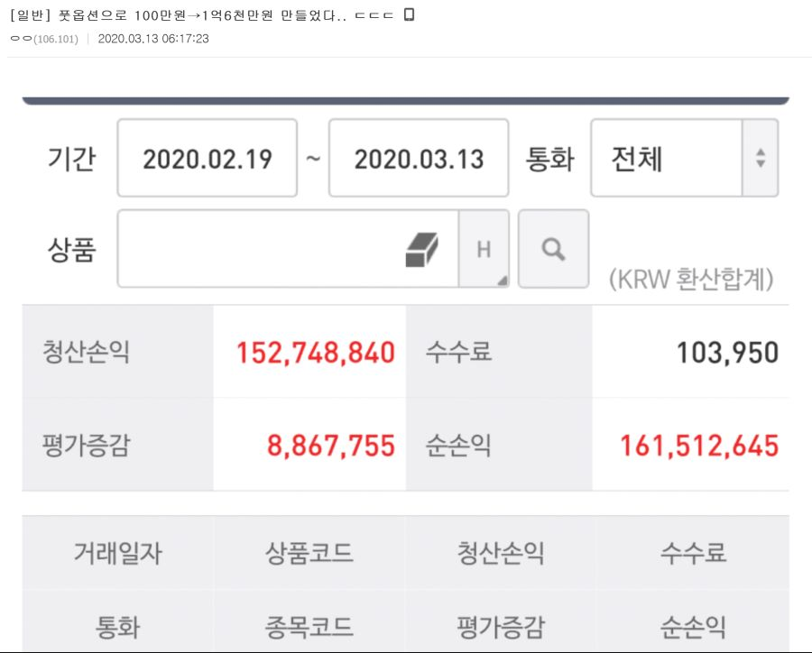Click the 통화 column header in the table
The image size is (812, 653).
pyautogui.click(x=117, y=627)
